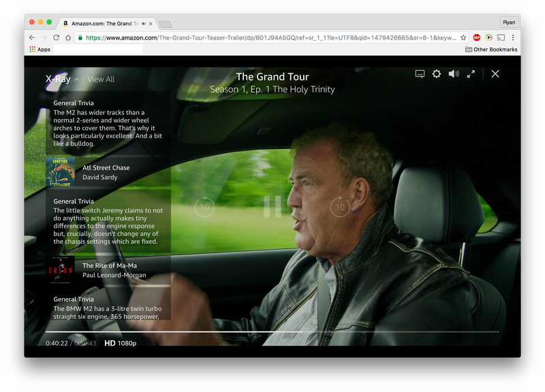Close the Amazon.com tab

[151, 24]
